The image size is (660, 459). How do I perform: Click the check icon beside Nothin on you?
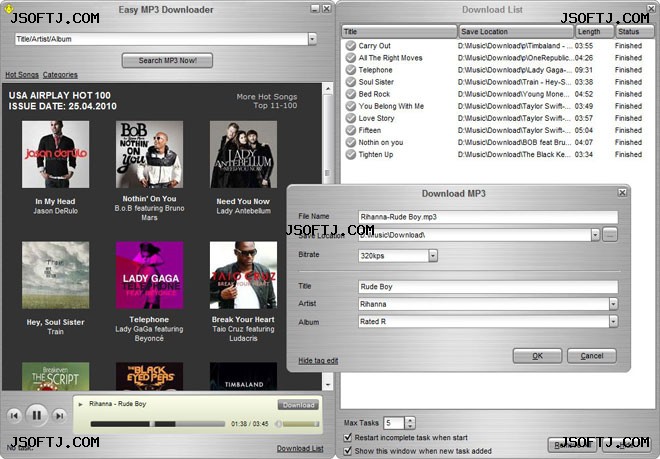coord(351,142)
